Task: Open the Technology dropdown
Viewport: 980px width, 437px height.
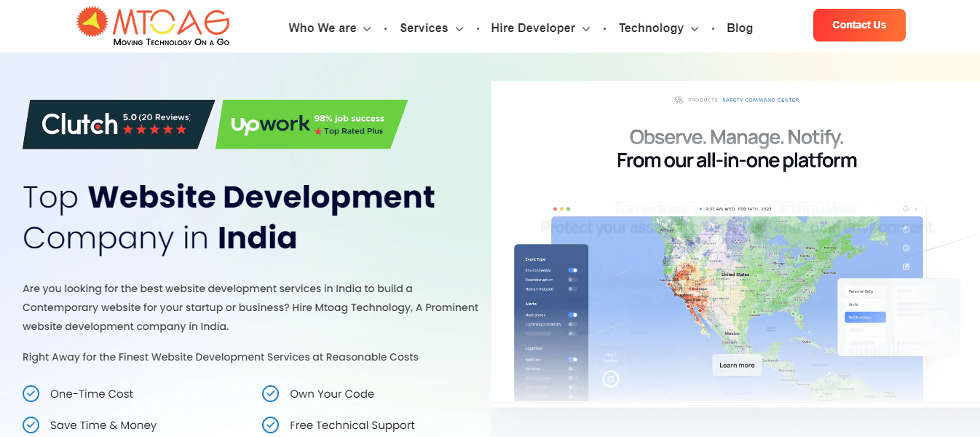Action: coord(658,28)
